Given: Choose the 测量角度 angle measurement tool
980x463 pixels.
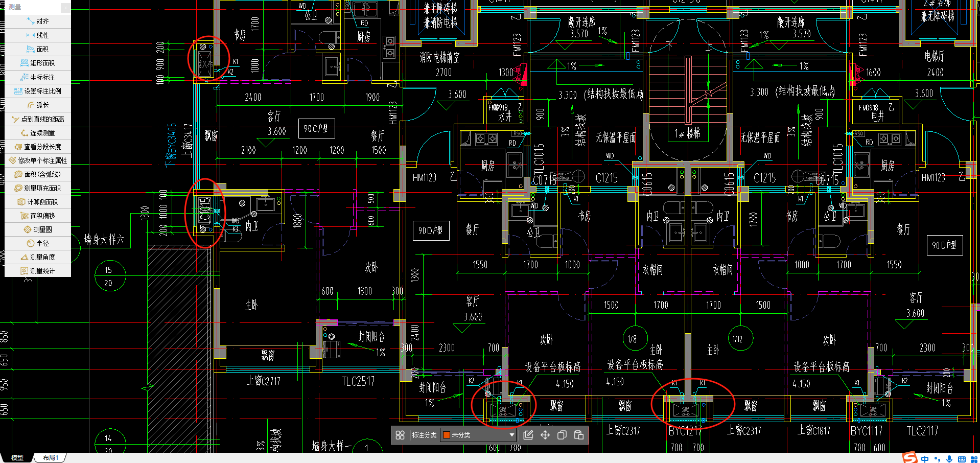Looking at the screenshot, I should 38,257.
